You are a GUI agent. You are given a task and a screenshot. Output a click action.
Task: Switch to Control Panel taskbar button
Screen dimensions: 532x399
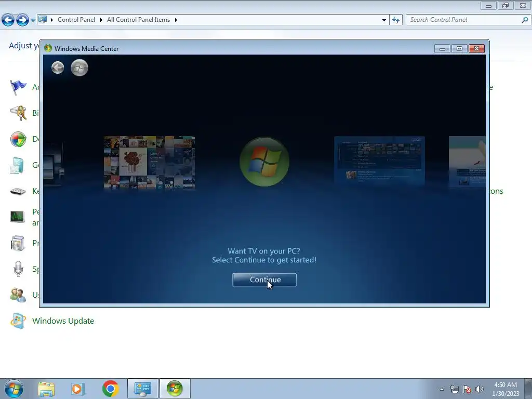[142, 389]
